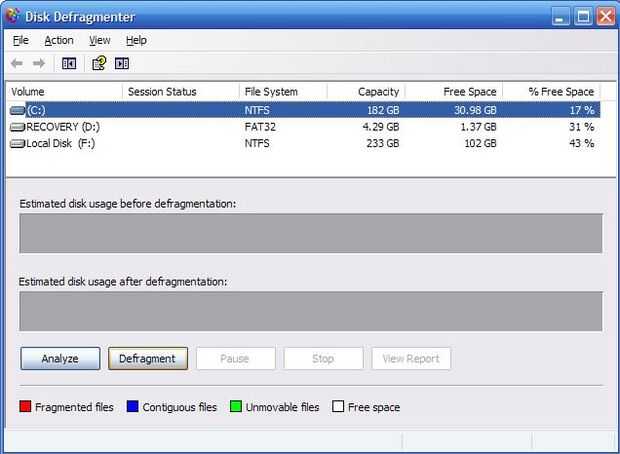Toggle the action pane toolbar icon
Image resolution: width=620 pixels, height=454 pixels.
[122, 63]
